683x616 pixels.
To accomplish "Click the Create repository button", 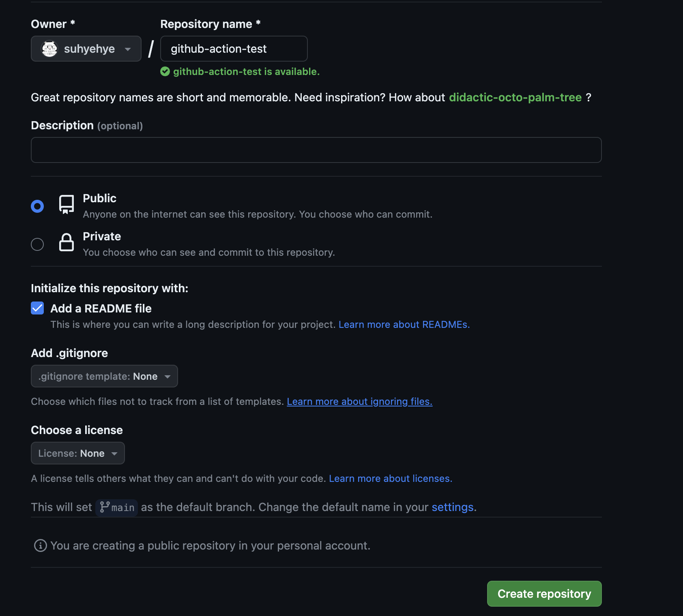I will pyautogui.click(x=544, y=593).
